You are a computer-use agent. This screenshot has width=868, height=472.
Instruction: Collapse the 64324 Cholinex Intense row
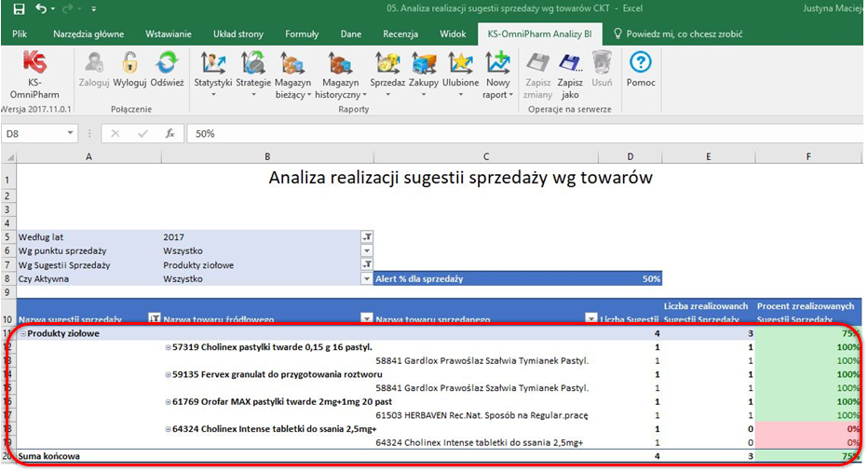[168, 429]
